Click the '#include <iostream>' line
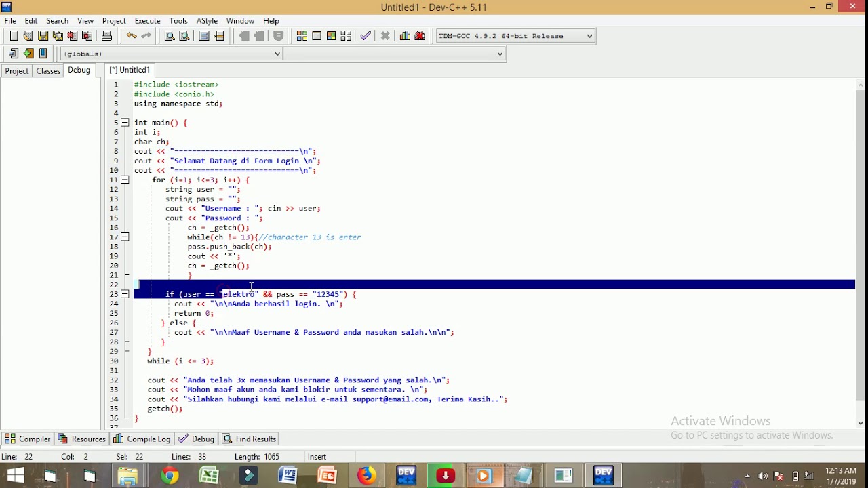The image size is (868, 488). tap(176, 85)
